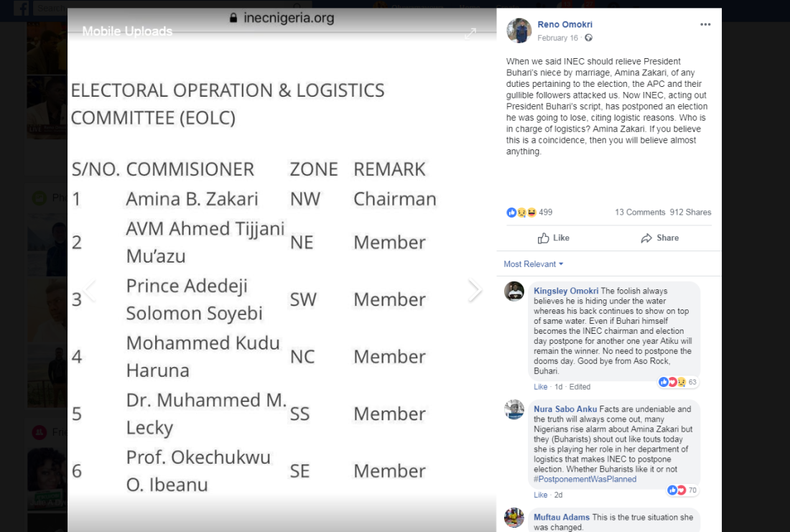Like Kingsley Omokri's comment
This screenshot has width=790, height=532.
[540, 387]
